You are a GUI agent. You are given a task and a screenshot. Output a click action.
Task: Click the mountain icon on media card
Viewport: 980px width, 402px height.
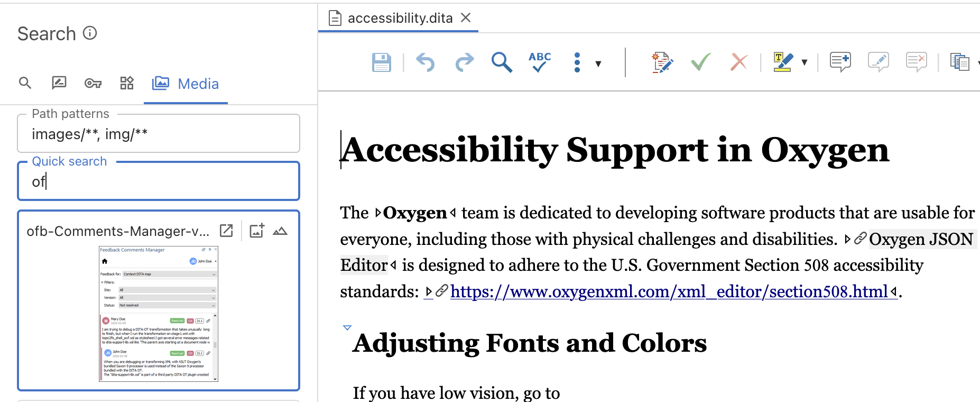coord(280,231)
